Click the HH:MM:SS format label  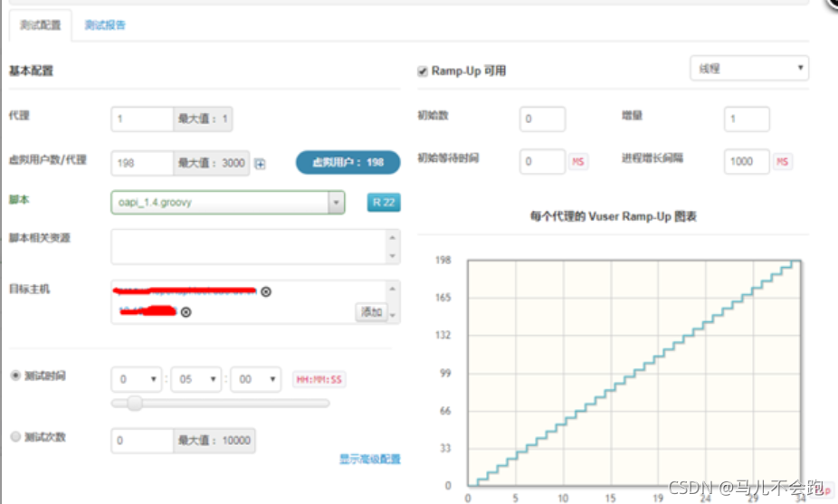pos(319,379)
